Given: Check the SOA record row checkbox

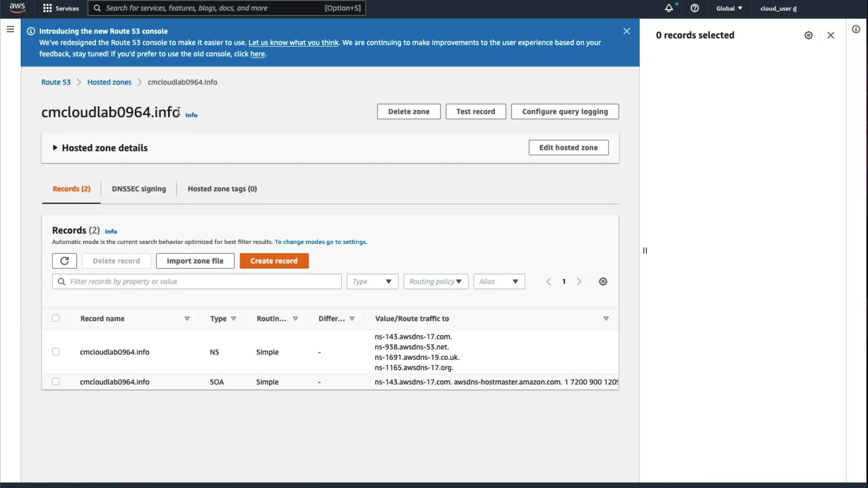Looking at the screenshot, I should coord(56,381).
